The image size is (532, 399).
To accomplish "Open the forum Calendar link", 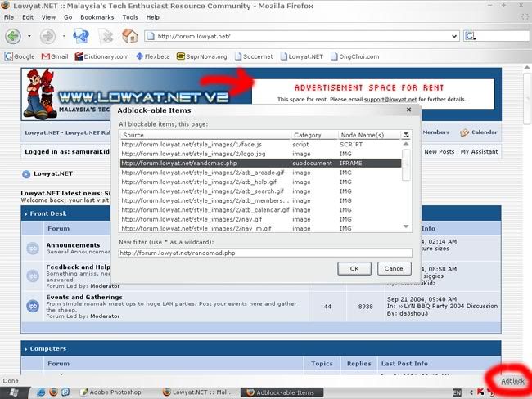I will point(479,132).
